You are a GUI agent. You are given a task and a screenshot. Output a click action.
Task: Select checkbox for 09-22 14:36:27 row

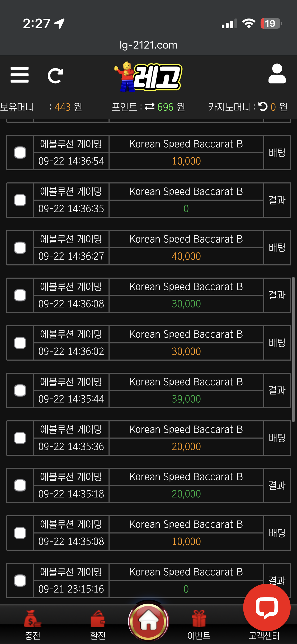[x=20, y=248]
